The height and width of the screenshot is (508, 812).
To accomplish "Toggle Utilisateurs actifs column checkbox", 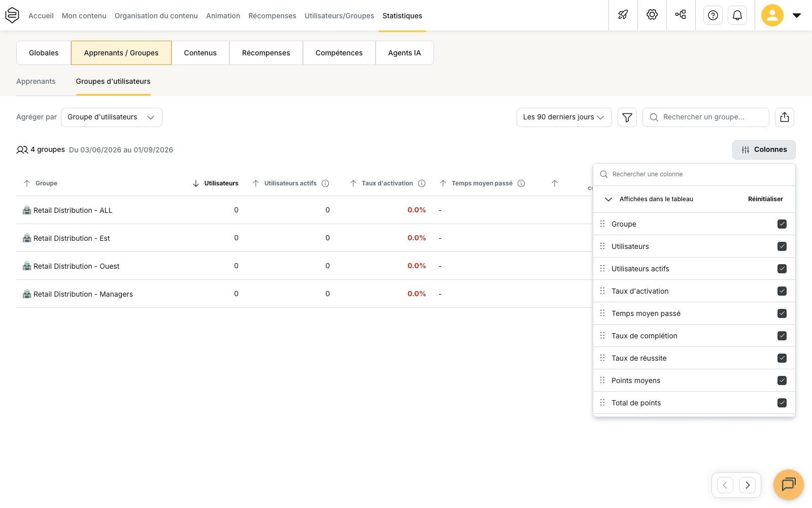I will click(x=782, y=269).
